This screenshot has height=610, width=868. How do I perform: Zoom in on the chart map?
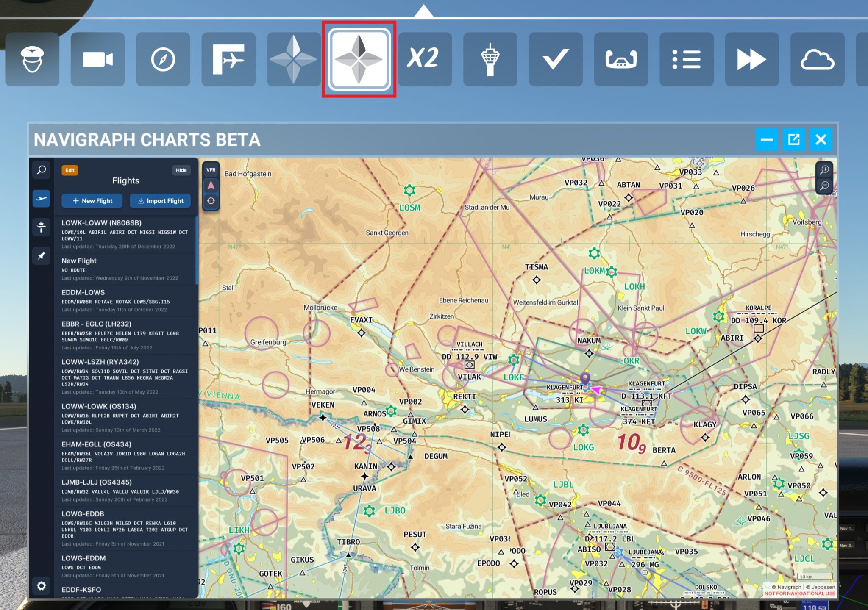[824, 170]
